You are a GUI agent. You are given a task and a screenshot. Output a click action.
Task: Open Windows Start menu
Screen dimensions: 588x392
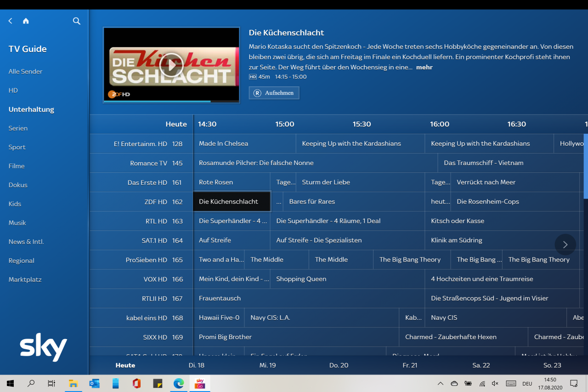(10, 383)
